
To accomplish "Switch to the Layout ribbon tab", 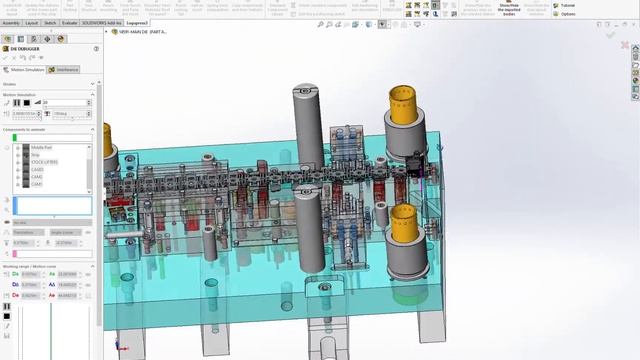I will click(31, 23).
